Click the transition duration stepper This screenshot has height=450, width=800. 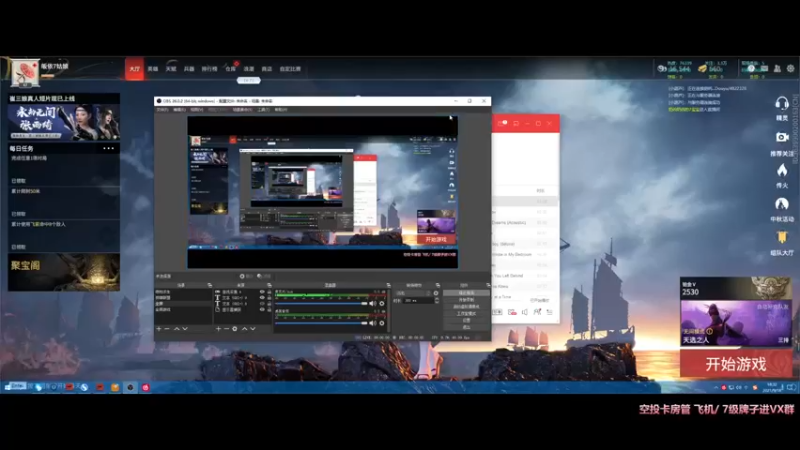pos(436,301)
